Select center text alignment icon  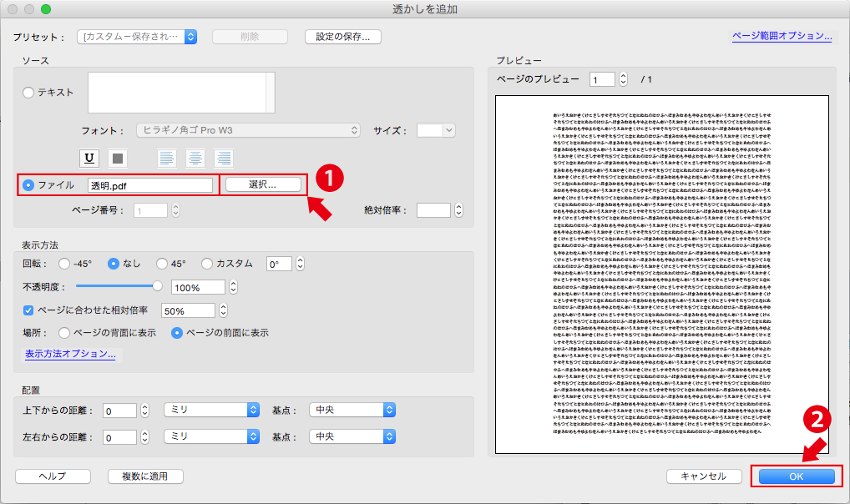click(x=195, y=157)
